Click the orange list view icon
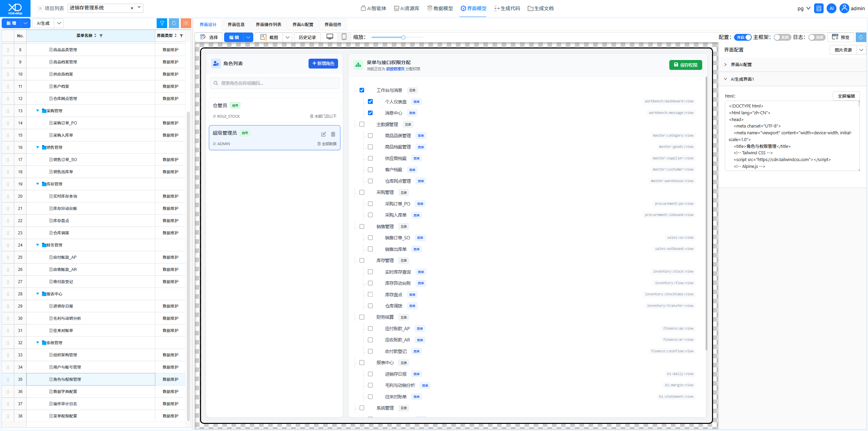Viewport: 868px width, 431px height. (186, 23)
